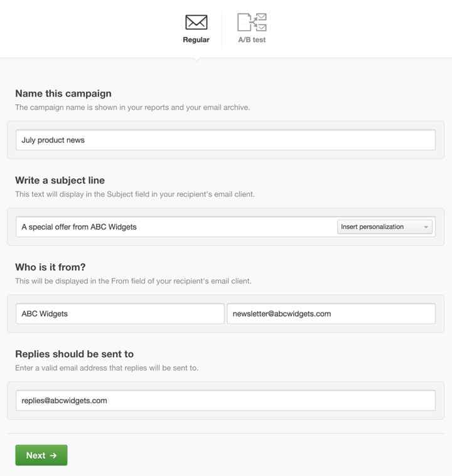Image resolution: width=452 pixels, height=476 pixels.
Task: Click the Who is it from? heading
Action: (x=50, y=267)
